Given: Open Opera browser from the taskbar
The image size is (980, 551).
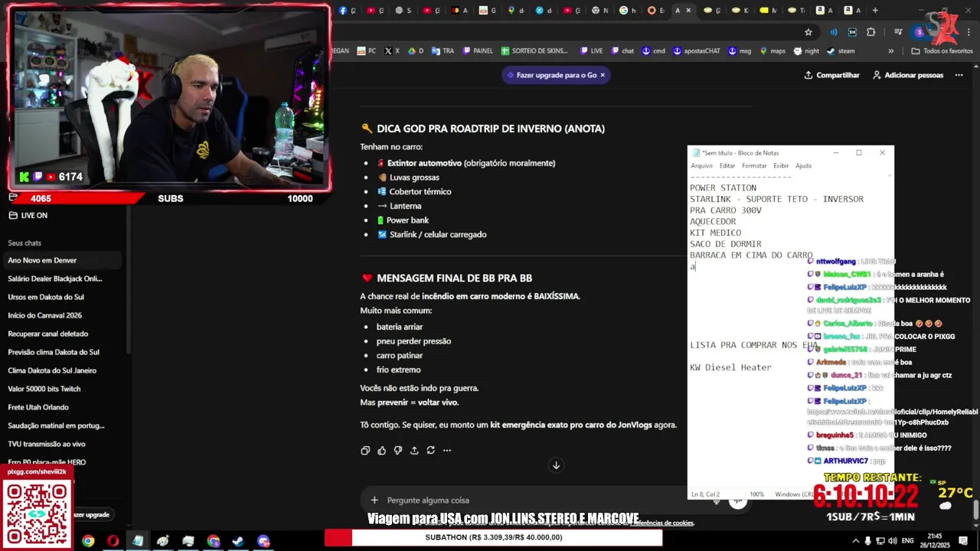Looking at the screenshot, I should tap(113, 541).
